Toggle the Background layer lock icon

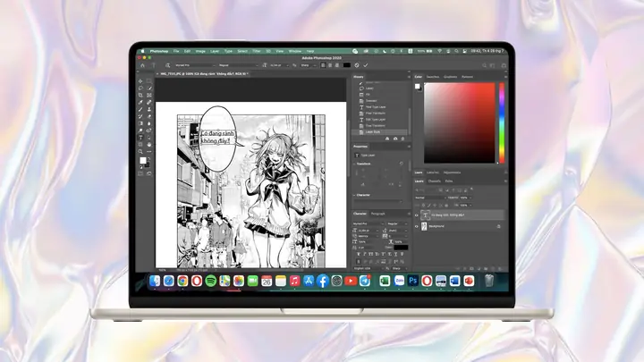[x=498, y=226]
